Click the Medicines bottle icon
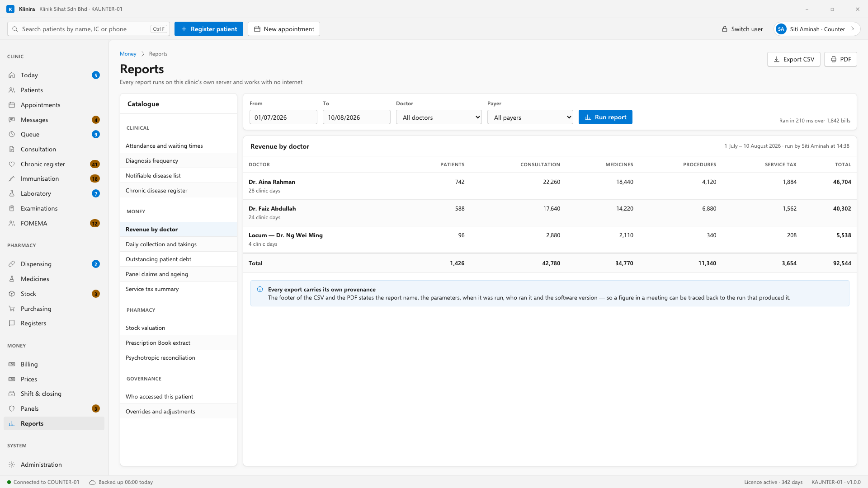This screenshot has width=868, height=488. click(x=12, y=279)
